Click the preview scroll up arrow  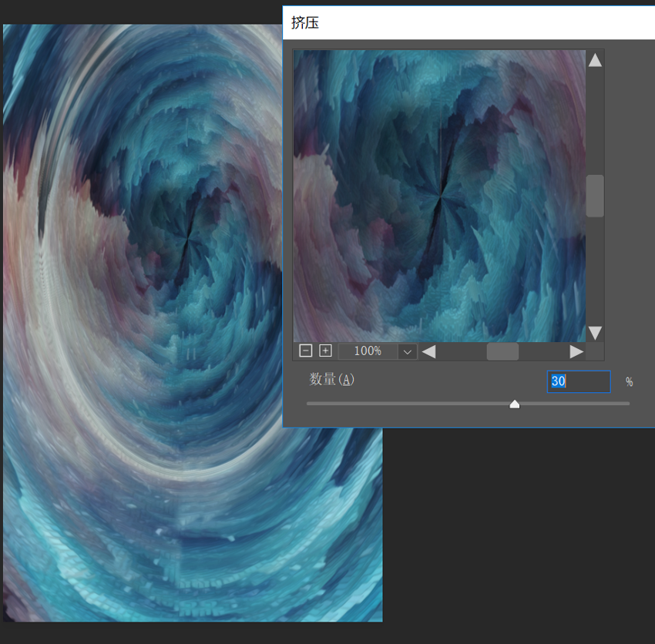click(595, 60)
